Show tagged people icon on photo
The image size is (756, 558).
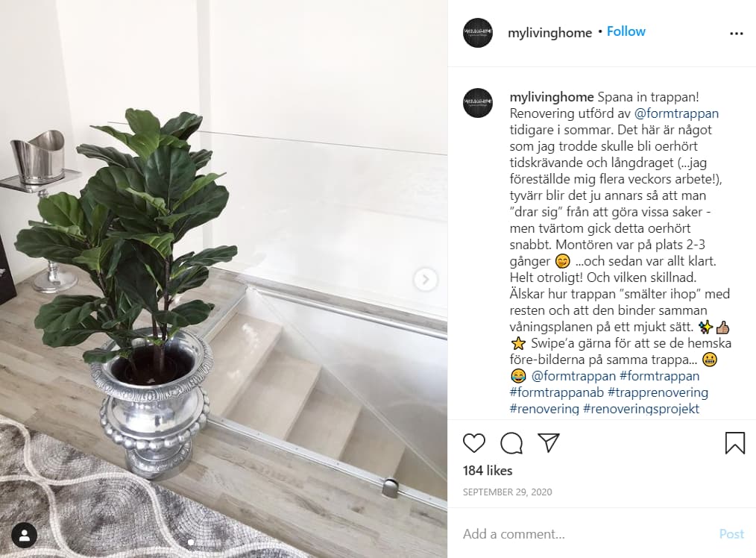[25, 535]
